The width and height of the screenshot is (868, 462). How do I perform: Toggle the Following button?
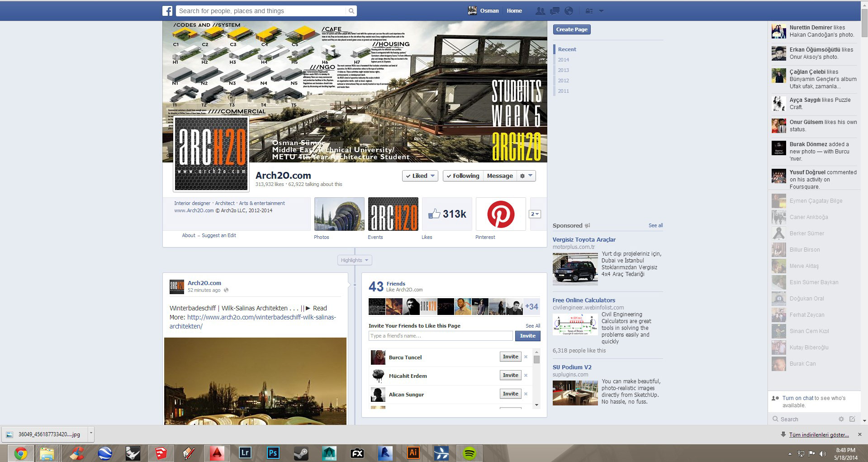pyautogui.click(x=463, y=176)
